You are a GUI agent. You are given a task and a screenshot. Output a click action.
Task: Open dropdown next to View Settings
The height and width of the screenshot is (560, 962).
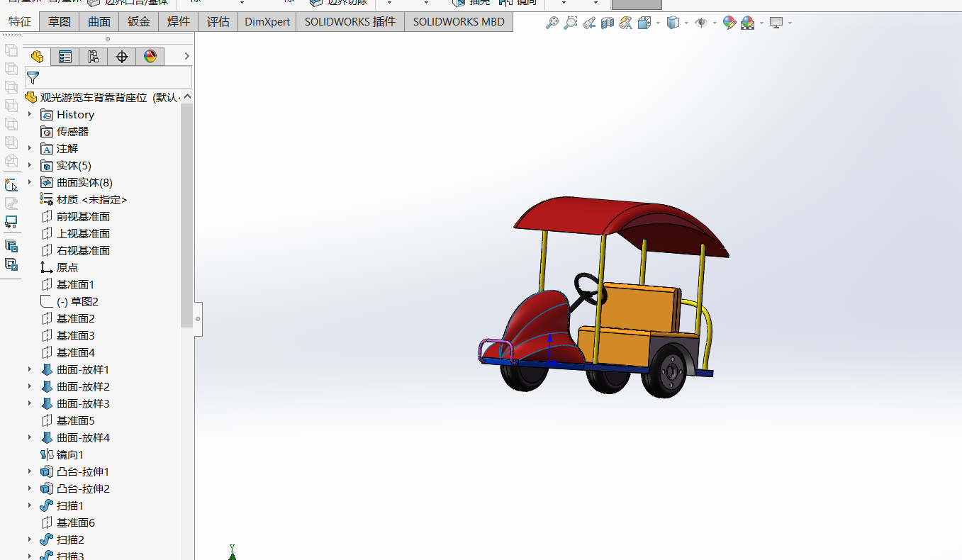790,23
